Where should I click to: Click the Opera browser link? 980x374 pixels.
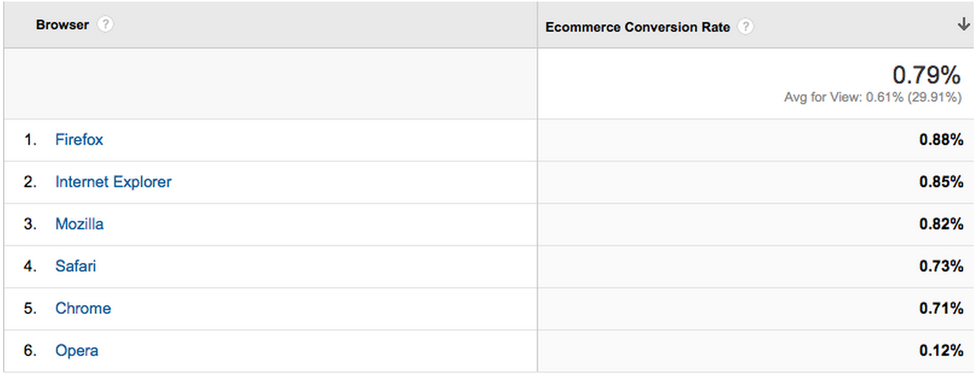(x=77, y=351)
